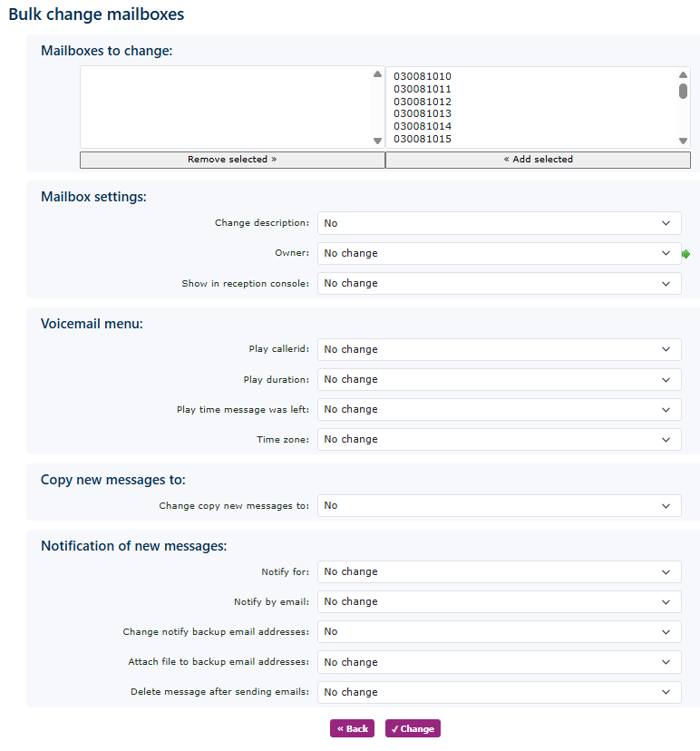This screenshot has width=700, height=751.
Task: Open Show in reception console dropdown
Action: [499, 283]
